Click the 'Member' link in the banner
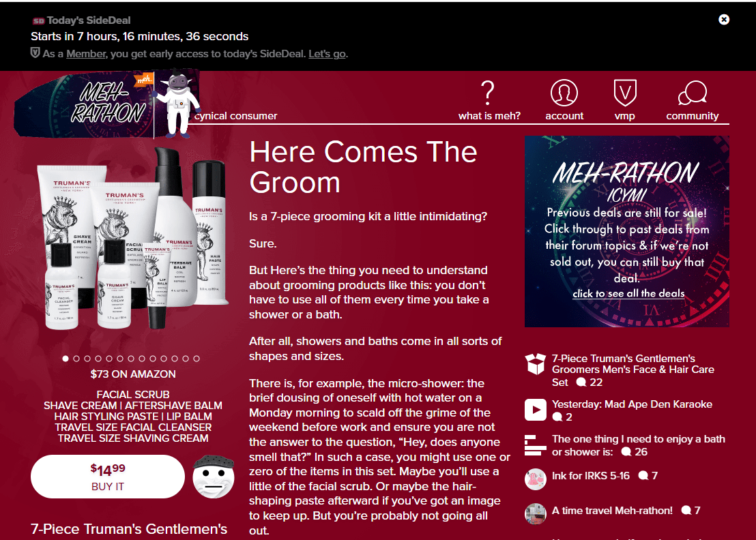Image resolution: width=756 pixels, height=540 pixels. point(86,54)
